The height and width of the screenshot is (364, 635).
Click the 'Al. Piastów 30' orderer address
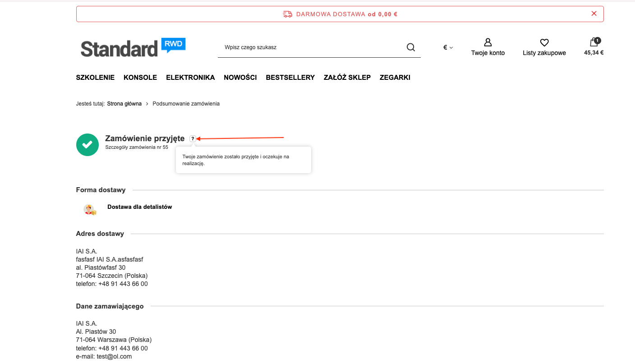tap(96, 332)
